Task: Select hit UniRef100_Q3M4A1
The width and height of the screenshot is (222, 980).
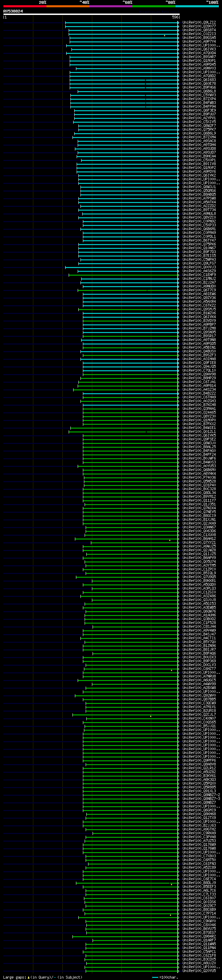Action: coord(199,408)
